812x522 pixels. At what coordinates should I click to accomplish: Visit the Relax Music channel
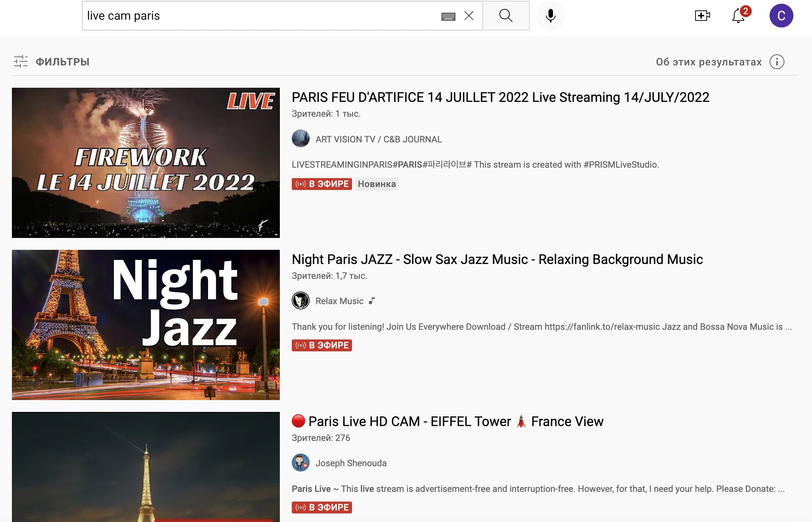point(339,301)
